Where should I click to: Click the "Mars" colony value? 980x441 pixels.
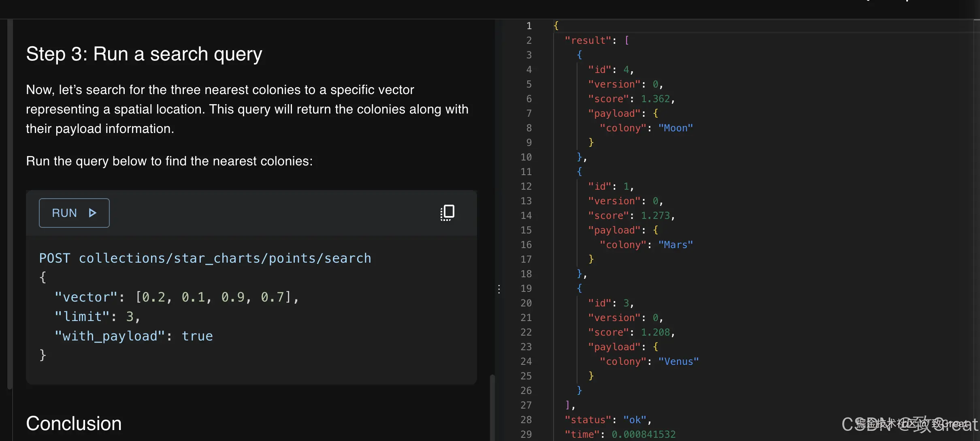pyautogui.click(x=675, y=245)
